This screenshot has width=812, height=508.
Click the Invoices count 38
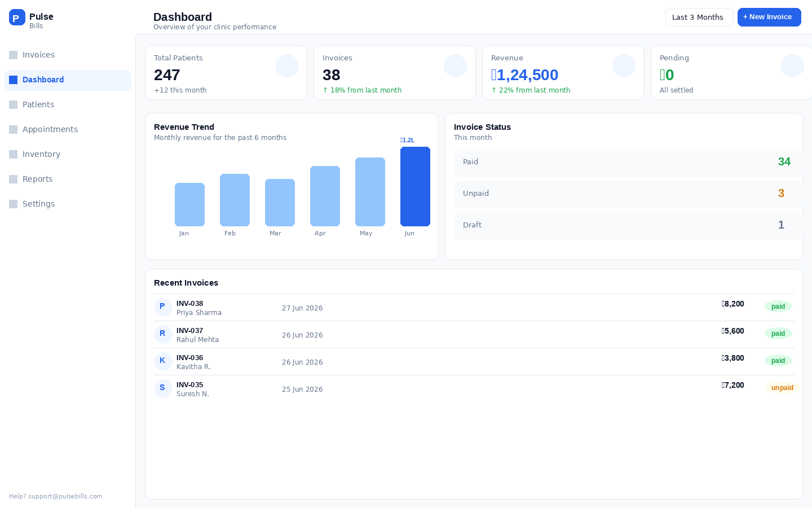pyautogui.click(x=332, y=75)
